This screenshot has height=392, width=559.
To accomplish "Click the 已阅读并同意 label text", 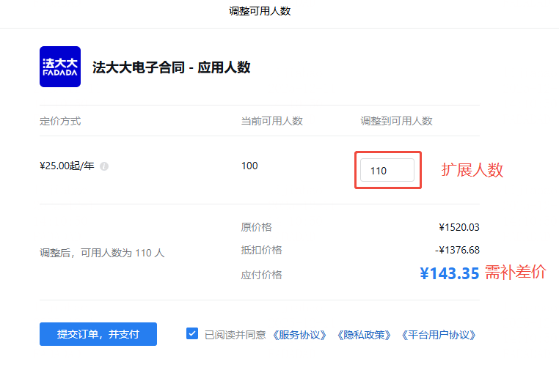I will point(235,335).
